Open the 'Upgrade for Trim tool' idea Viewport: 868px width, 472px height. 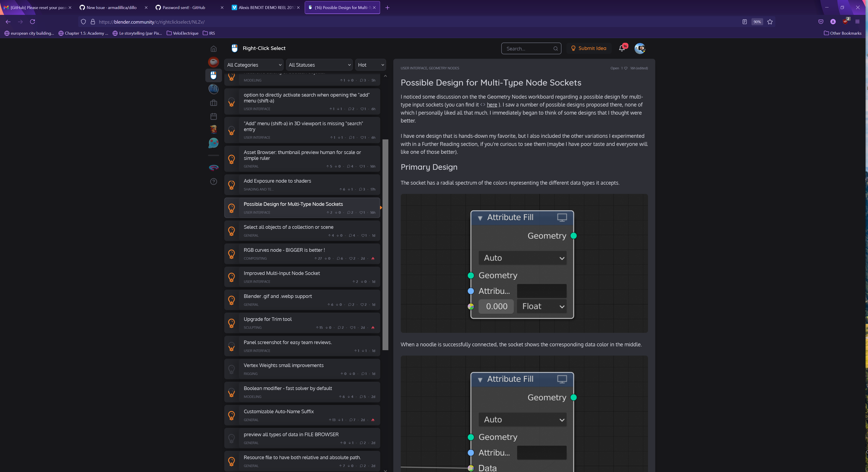click(x=268, y=319)
